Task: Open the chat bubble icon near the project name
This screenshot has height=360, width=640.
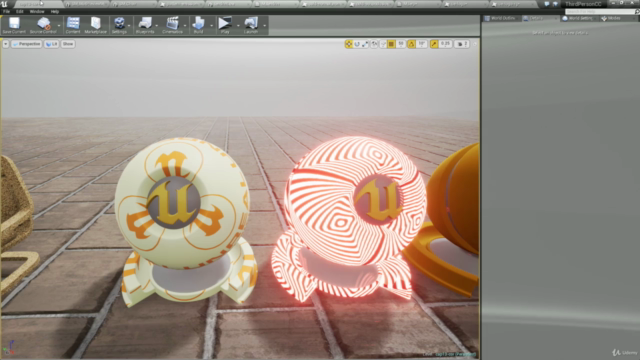Action: tap(547, 4)
